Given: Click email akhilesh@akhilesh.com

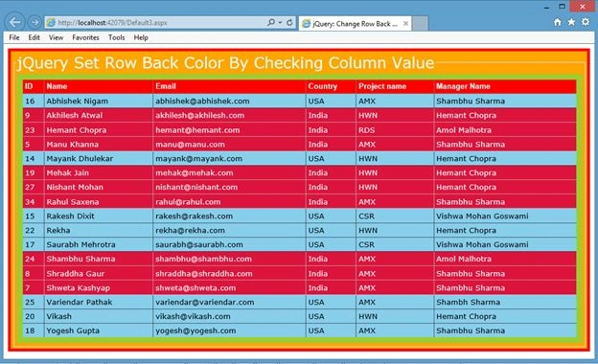Looking at the screenshot, I should (x=200, y=116).
